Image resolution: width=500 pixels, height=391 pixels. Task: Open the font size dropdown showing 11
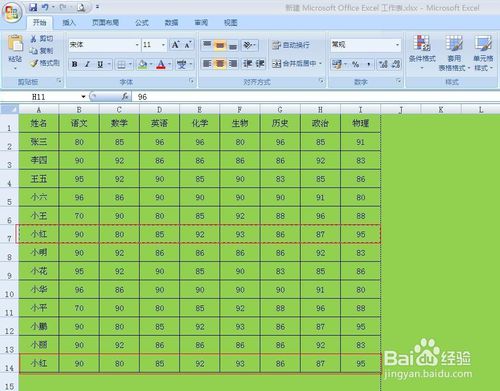163,45
